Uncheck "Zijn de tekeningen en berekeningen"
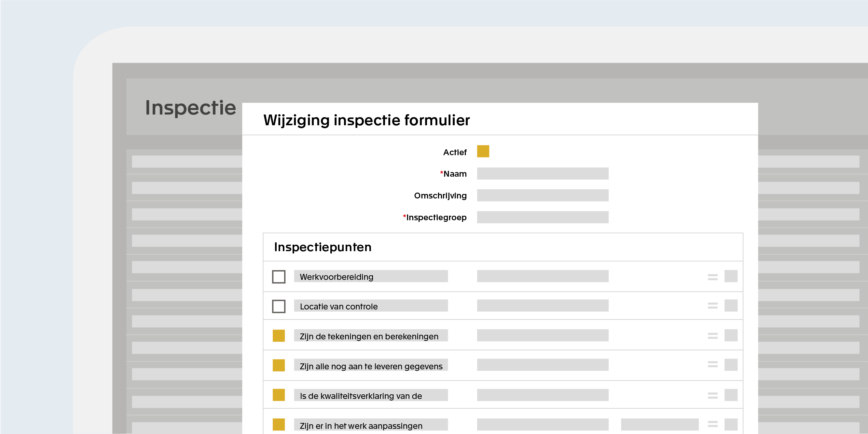This screenshot has height=434, width=868. pyautogui.click(x=278, y=336)
